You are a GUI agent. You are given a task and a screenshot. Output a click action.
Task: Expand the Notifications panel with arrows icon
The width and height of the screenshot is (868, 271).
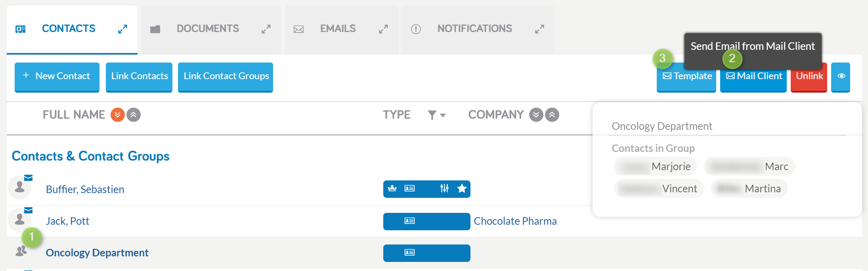tap(539, 29)
